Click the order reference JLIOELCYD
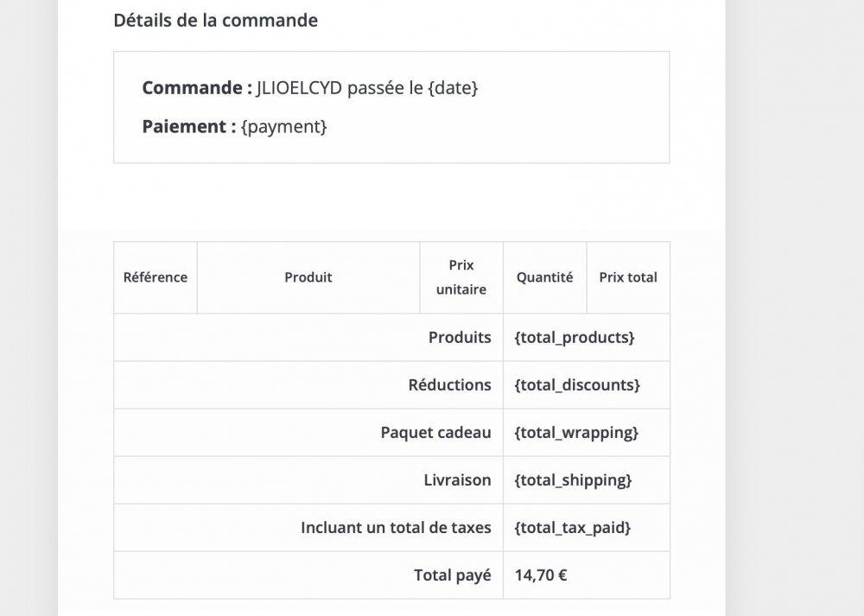The height and width of the screenshot is (616, 864). pos(299,88)
